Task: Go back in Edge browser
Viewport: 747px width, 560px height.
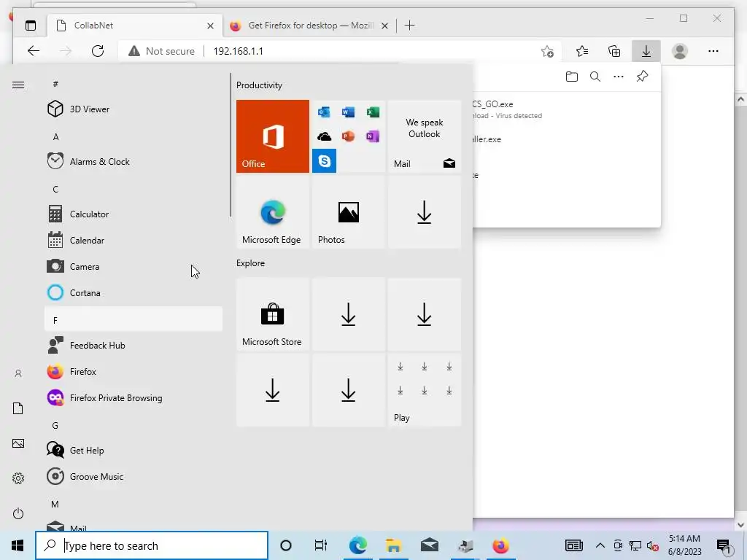Action: pos(34,51)
